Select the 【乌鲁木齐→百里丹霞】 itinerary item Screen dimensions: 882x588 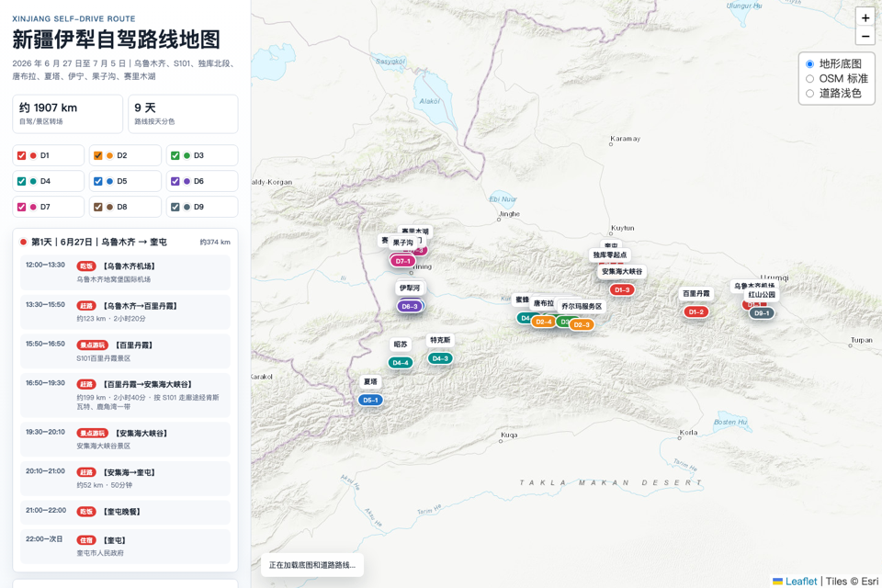point(125,311)
